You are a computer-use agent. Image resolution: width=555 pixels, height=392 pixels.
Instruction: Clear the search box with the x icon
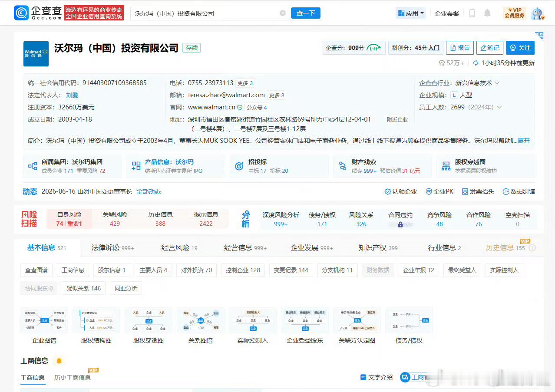pos(283,13)
